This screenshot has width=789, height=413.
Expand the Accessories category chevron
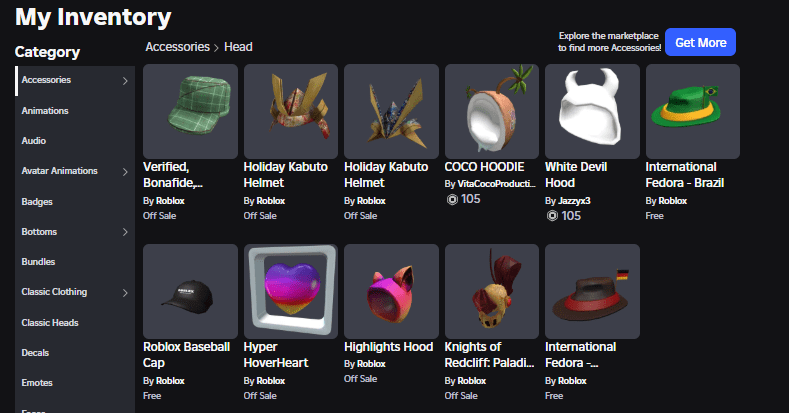125,80
